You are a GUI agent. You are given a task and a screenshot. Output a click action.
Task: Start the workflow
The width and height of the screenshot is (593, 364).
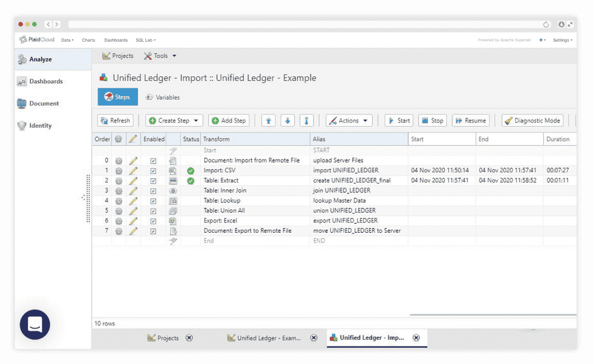coord(399,120)
